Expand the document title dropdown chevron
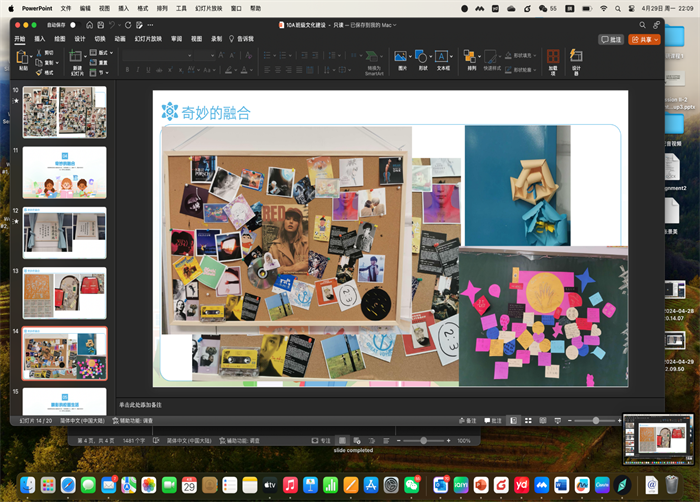 [x=395, y=25]
